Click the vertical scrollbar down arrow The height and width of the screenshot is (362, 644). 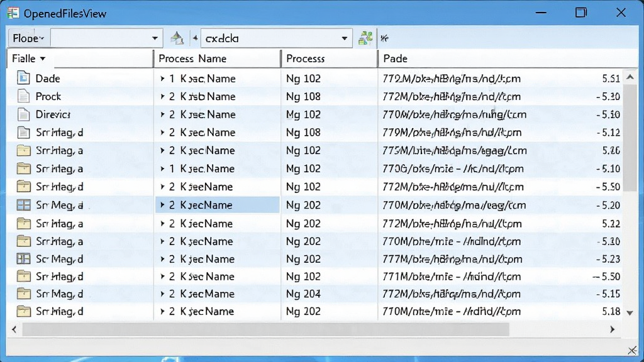[630, 313]
